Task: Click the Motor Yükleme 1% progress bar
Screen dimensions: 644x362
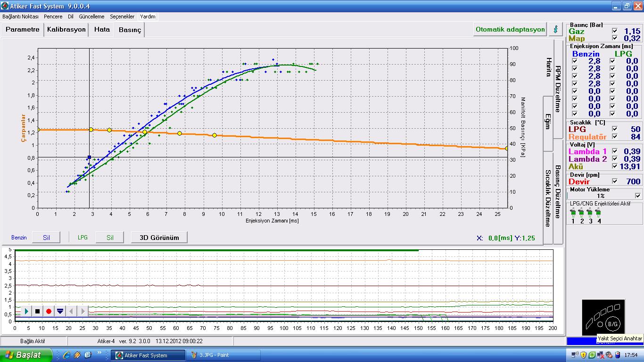Action: click(x=601, y=196)
